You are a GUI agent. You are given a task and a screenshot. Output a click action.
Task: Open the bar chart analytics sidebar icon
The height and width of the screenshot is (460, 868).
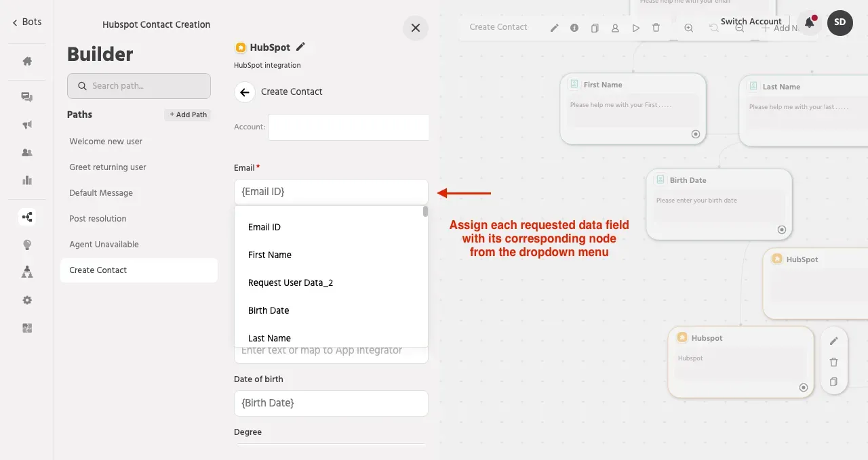[x=27, y=180]
